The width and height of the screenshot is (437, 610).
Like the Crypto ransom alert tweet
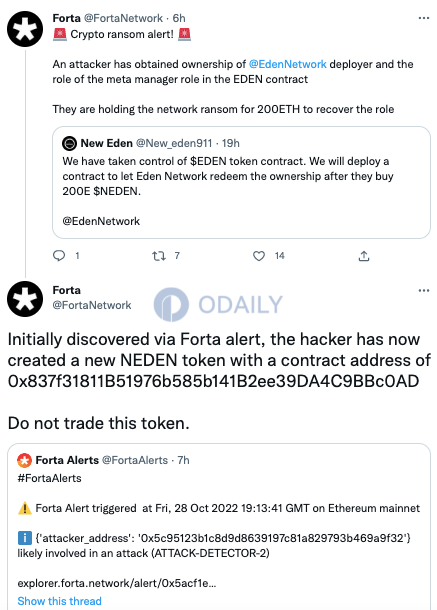[x=259, y=256]
